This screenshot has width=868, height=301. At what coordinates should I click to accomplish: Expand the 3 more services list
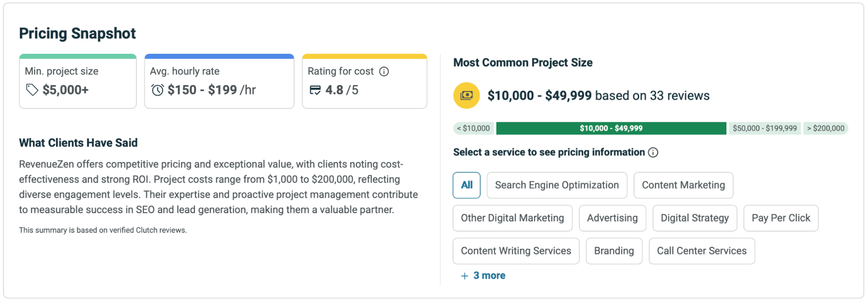click(x=489, y=276)
